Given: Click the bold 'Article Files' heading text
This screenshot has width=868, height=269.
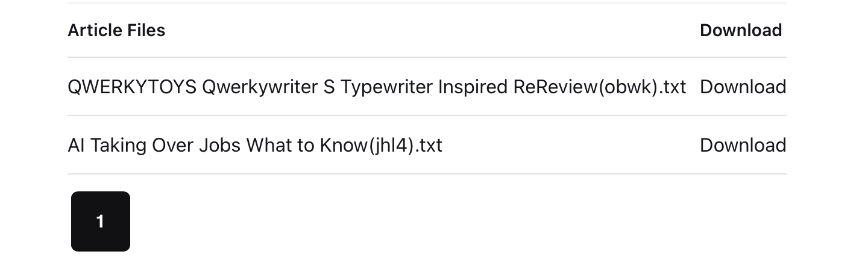Looking at the screenshot, I should click(x=116, y=30).
